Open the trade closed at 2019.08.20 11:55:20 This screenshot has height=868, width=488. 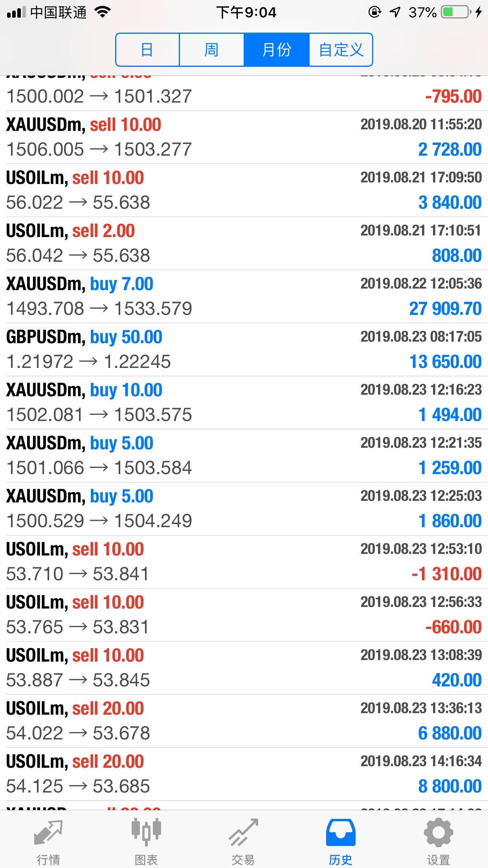[244, 137]
